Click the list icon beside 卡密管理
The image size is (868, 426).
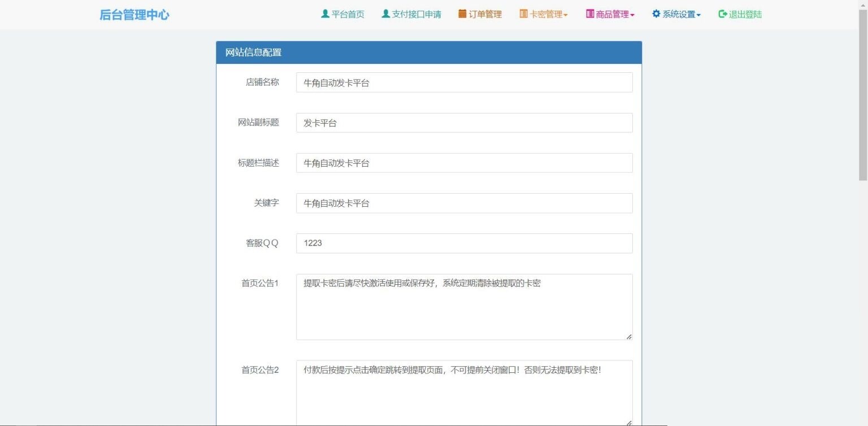pyautogui.click(x=523, y=14)
